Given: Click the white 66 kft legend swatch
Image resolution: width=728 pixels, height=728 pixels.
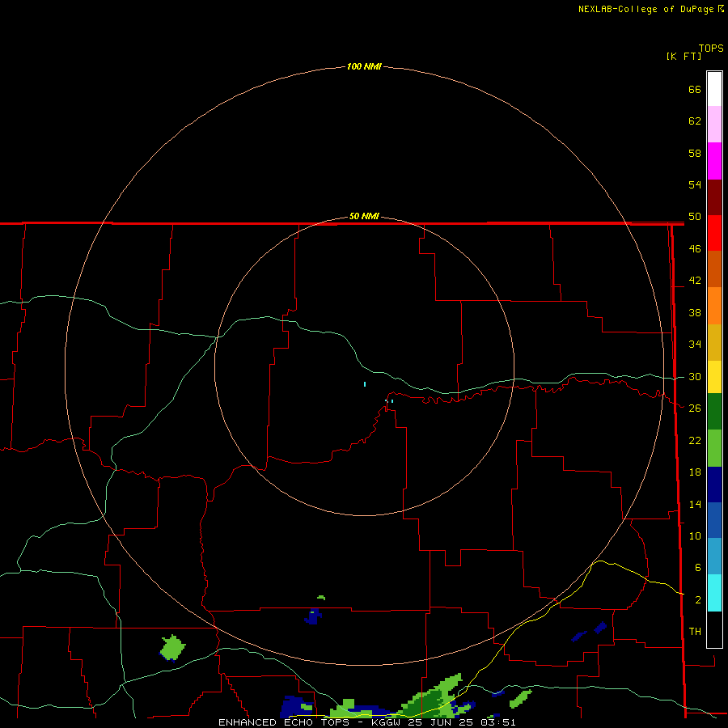Looking at the screenshot, I should (x=714, y=89).
